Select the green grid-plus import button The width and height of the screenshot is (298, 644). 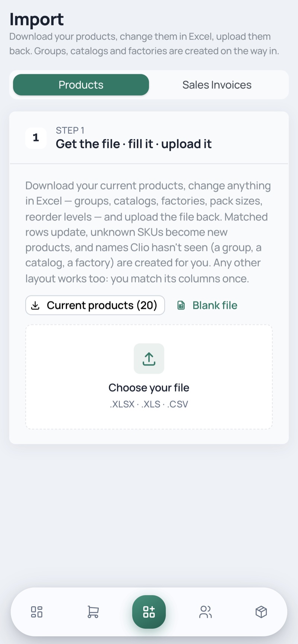tap(149, 612)
